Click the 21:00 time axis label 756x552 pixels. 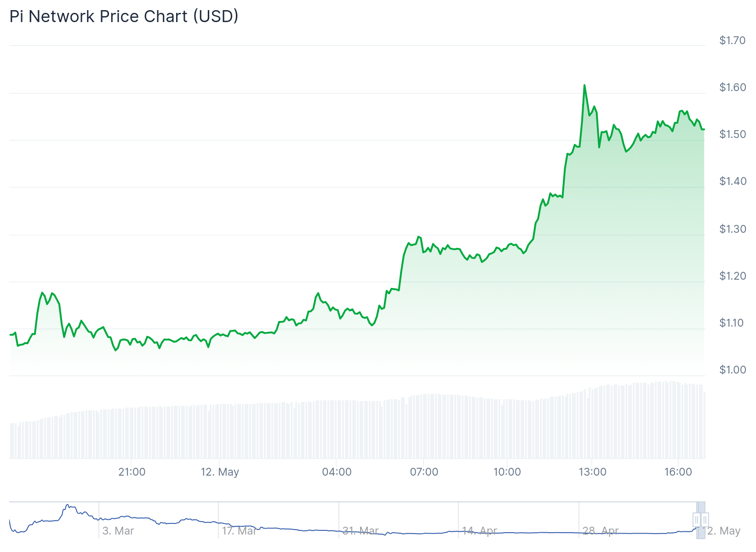pyautogui.click(x=132, y=472)
